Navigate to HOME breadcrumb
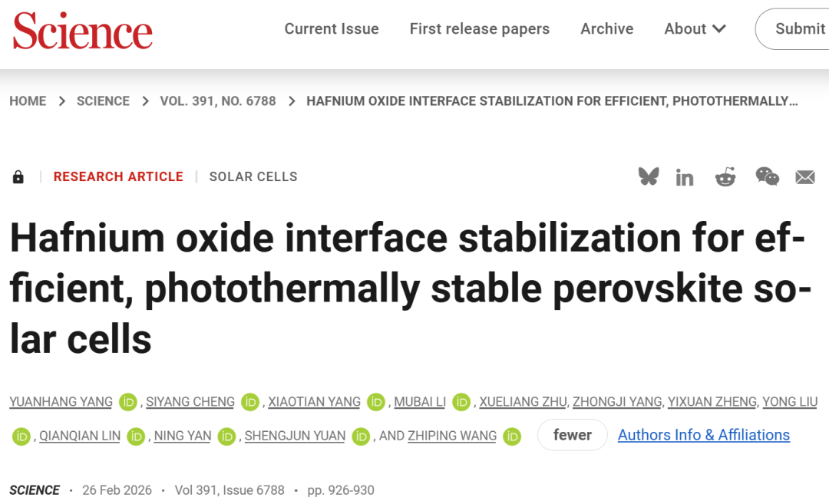 click(x=28, y=101)
